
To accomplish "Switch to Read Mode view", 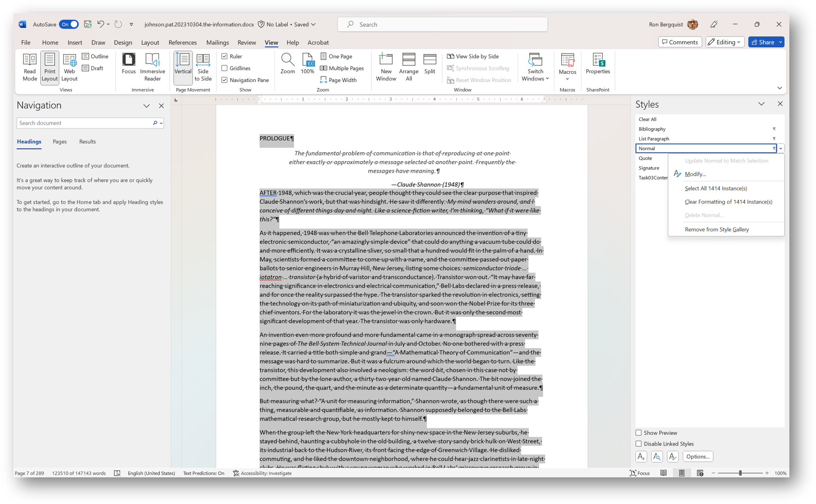I will (29, 67).
